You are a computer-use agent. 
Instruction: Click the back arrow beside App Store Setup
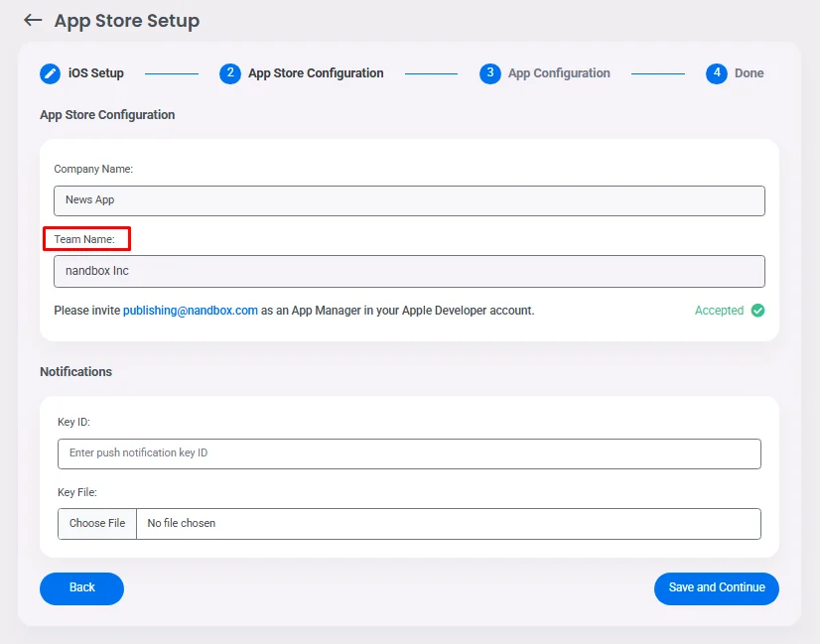[x=33, y=21]
